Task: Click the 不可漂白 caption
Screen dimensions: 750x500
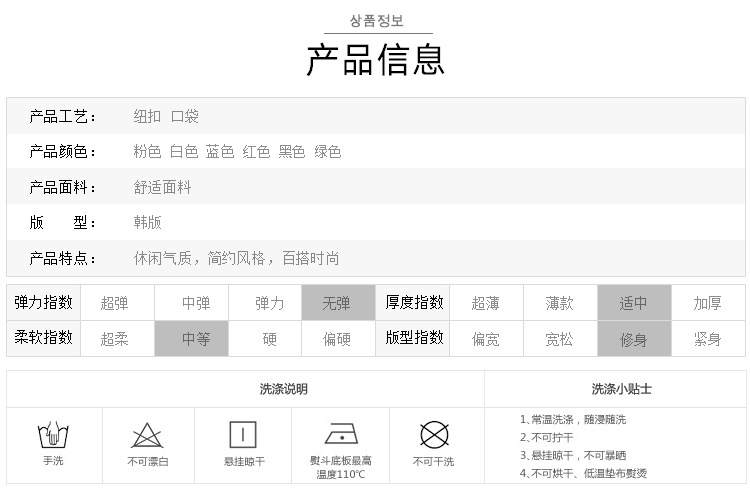Action: pos(148,462)
